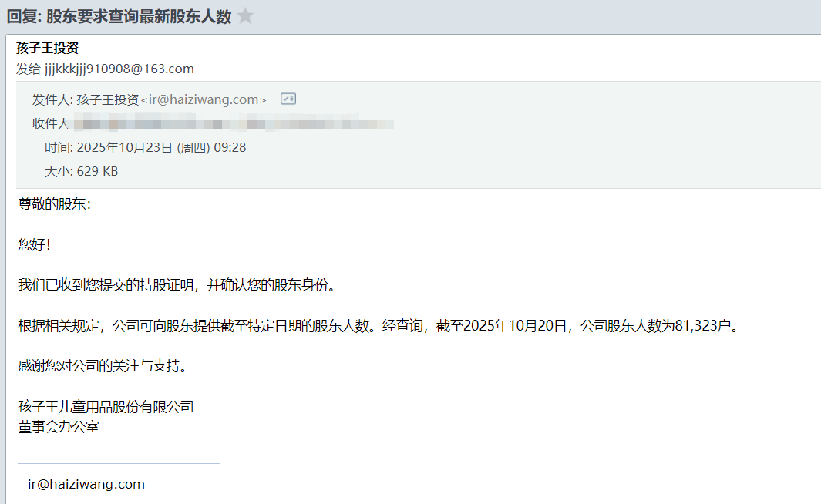This screenshot has height=504, width=821.
Task: Click the bold sender name 孩子王投资
Action: pyautogui.click(x=47, y=48)
